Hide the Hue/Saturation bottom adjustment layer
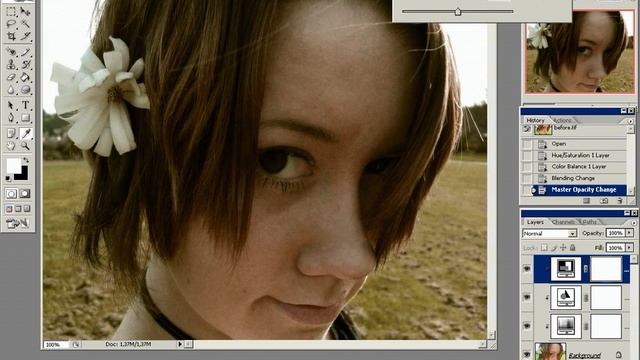640x360 pixels. 527,326
